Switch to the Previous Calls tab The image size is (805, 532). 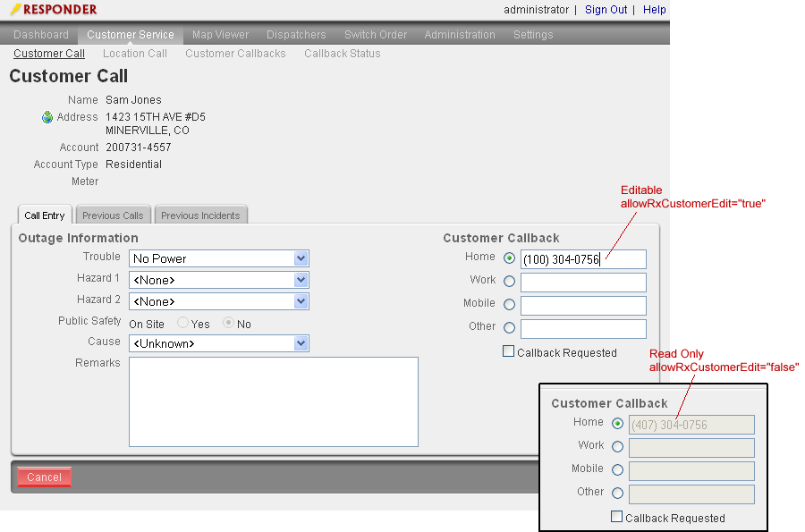coord(113,215)
